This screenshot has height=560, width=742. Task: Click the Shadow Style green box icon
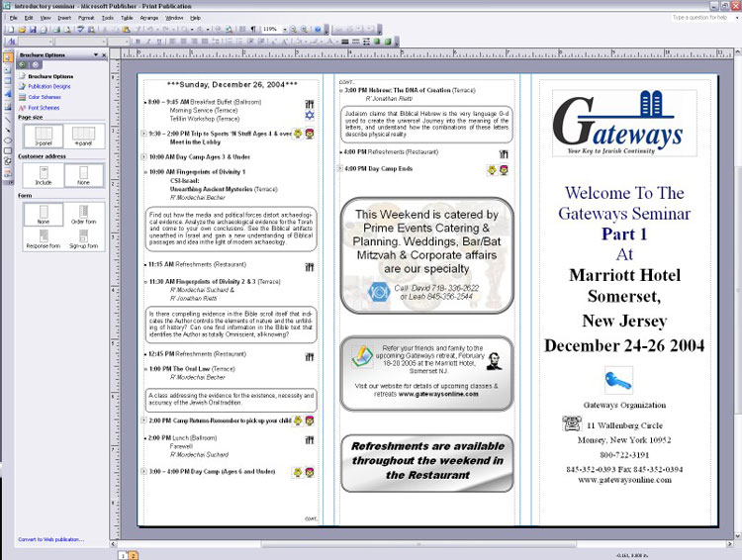pyautogui.click(x=377, y=42)
